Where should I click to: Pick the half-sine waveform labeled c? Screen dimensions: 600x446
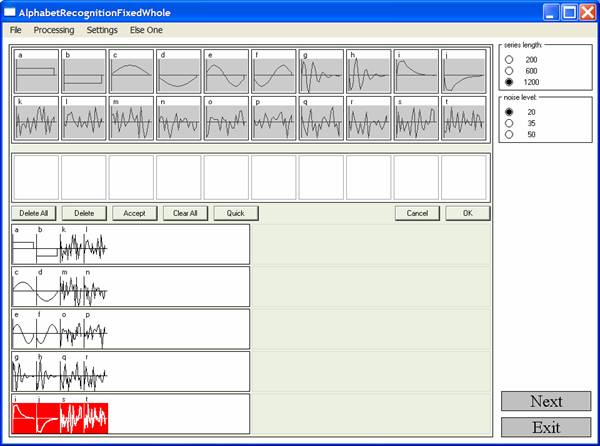tap(131, 71)
